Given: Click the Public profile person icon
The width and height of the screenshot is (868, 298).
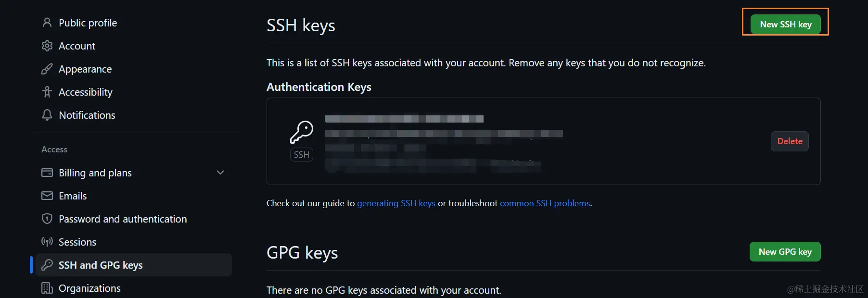Looking at the screenshot, I should tap(47, 23).
